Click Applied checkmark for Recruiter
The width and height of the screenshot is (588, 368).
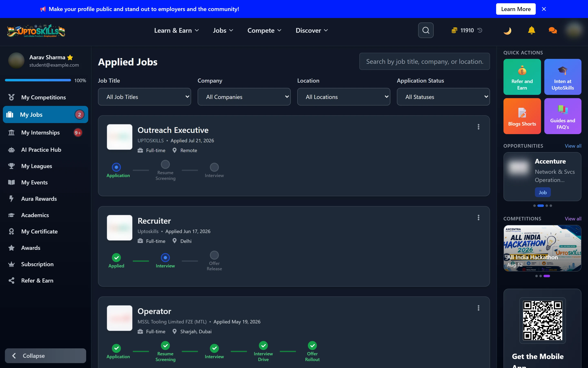(116, 258)
